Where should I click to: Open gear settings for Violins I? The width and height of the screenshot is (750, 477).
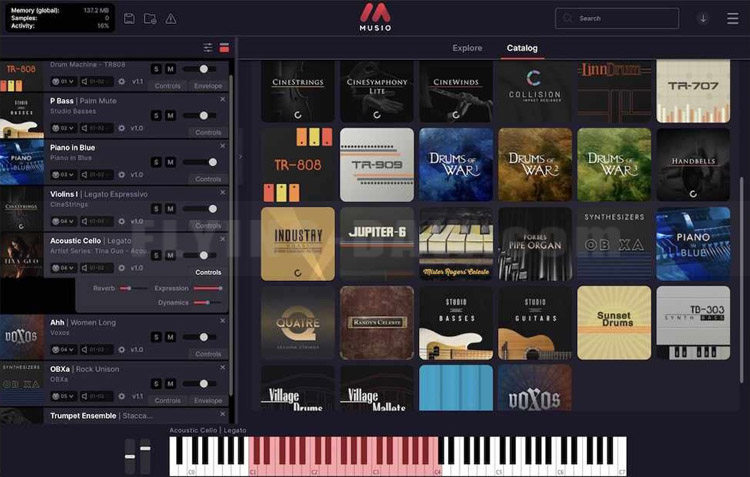tap(121, 221)
